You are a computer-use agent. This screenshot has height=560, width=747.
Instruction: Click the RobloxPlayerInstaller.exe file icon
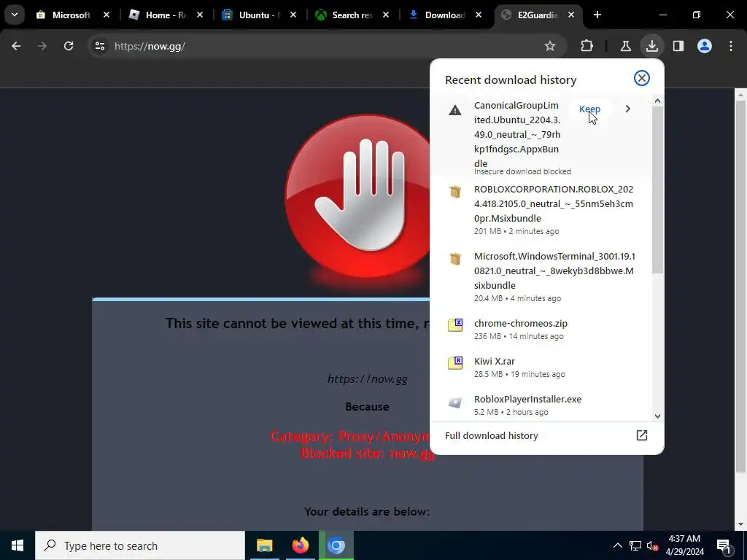click(455, 402)
